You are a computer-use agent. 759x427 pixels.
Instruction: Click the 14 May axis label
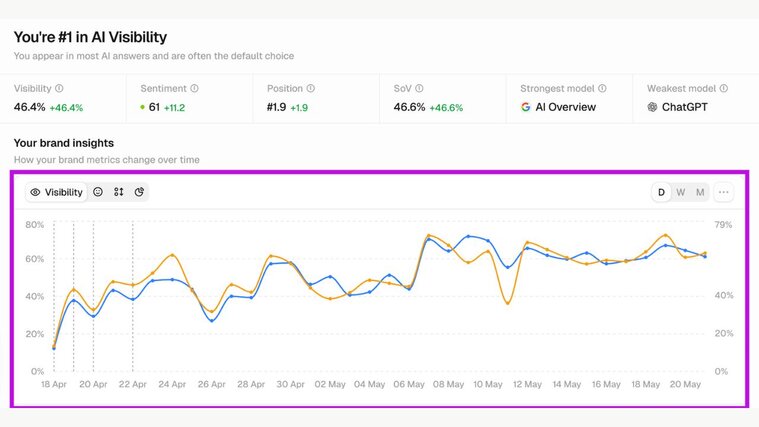566,384
